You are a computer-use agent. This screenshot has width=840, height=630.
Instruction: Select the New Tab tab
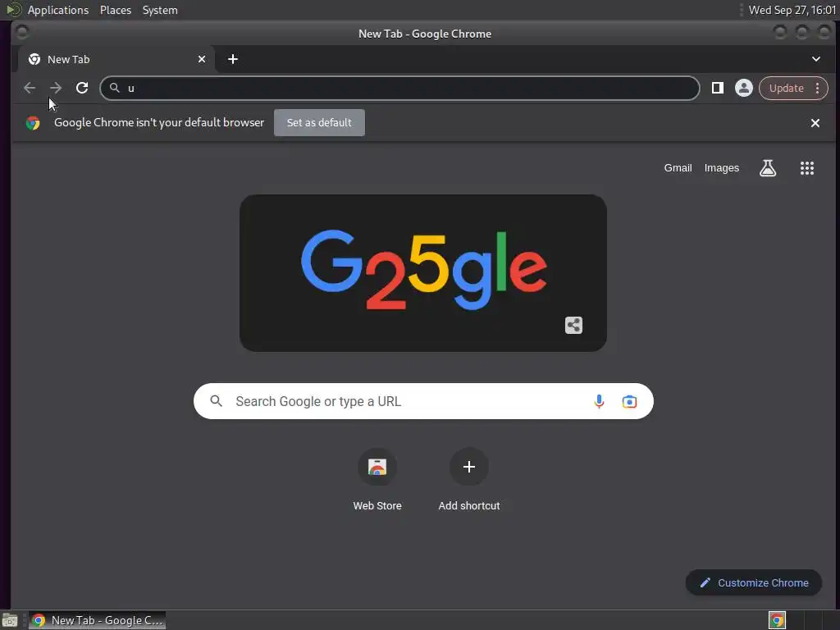tap(116, 59)
